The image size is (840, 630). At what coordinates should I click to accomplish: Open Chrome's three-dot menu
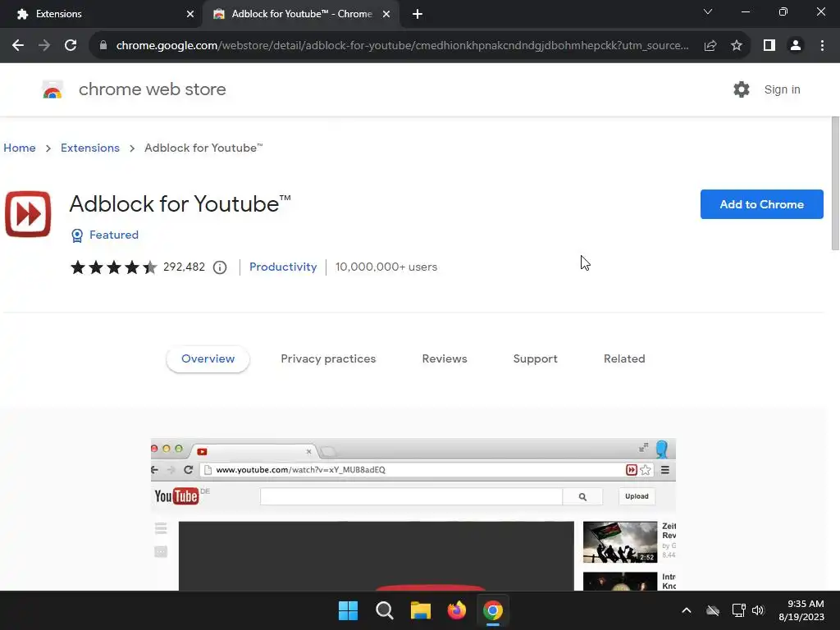[x=822, y=46]
